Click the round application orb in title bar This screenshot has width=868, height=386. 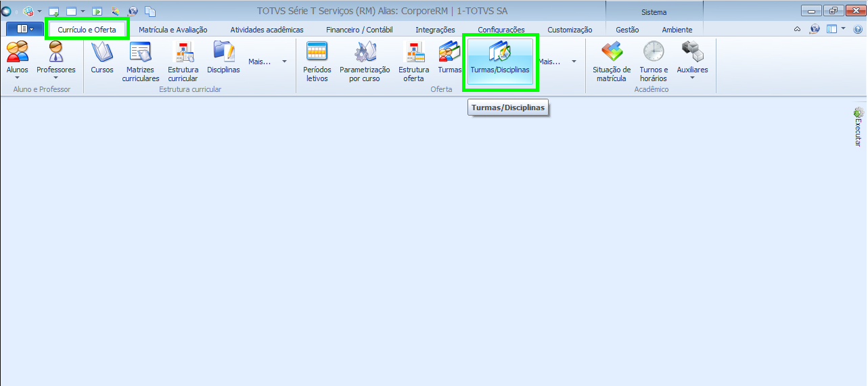[x=6, y=11]
